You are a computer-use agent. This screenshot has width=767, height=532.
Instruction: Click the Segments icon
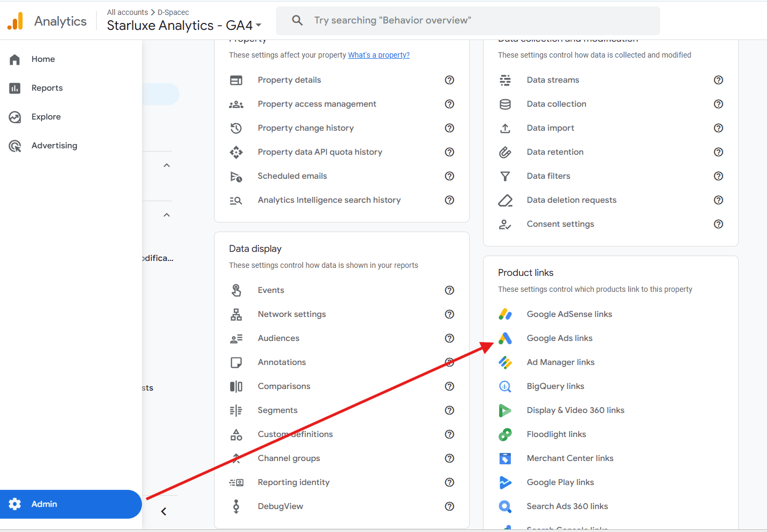tap(236, 410)
